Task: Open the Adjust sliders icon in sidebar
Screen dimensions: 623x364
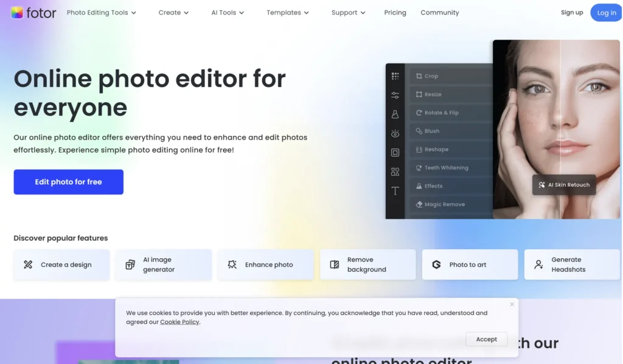Action: [x=395, y=95]
